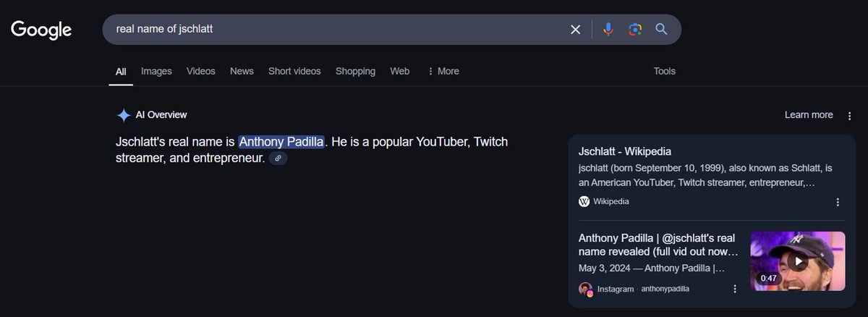The height and width of the screenshot is (317, 868).
Task: Open the Jschlatt - Wikipedia source title
Action: [x=625, y=151]
